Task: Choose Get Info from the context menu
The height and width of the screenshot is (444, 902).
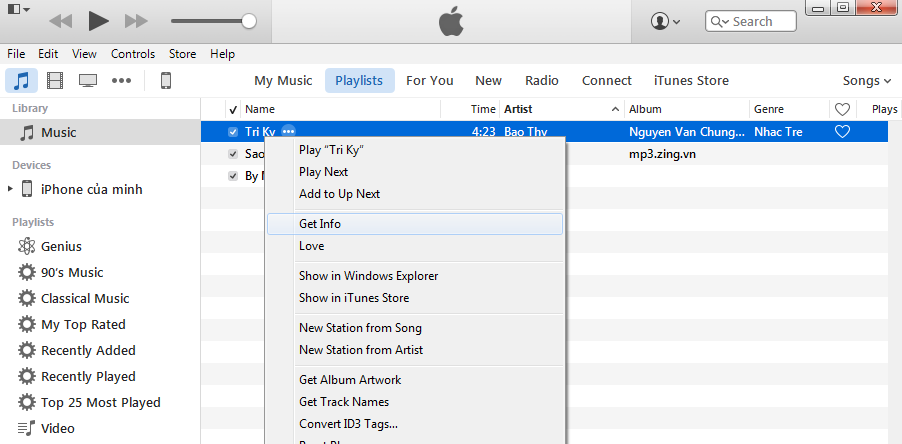Action: 320,224
